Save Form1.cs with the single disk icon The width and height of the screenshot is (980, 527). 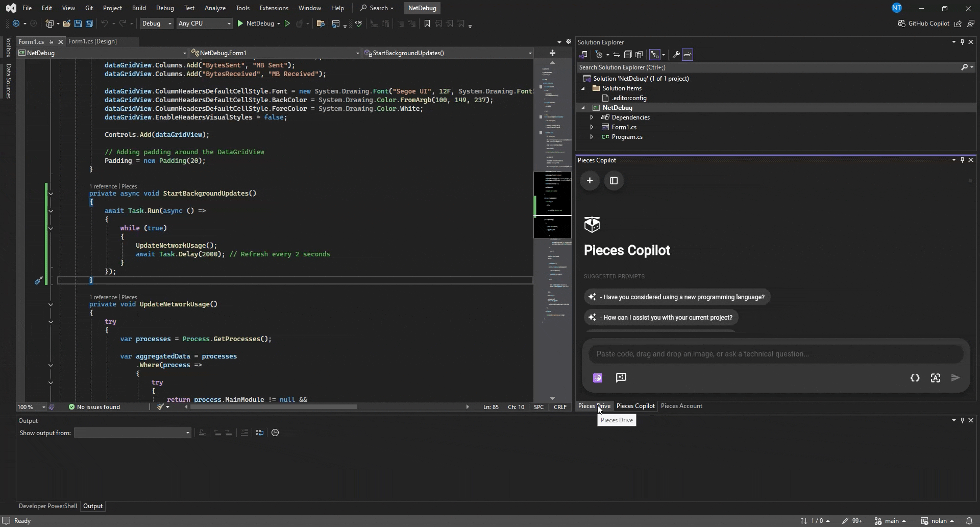point(78,23)
